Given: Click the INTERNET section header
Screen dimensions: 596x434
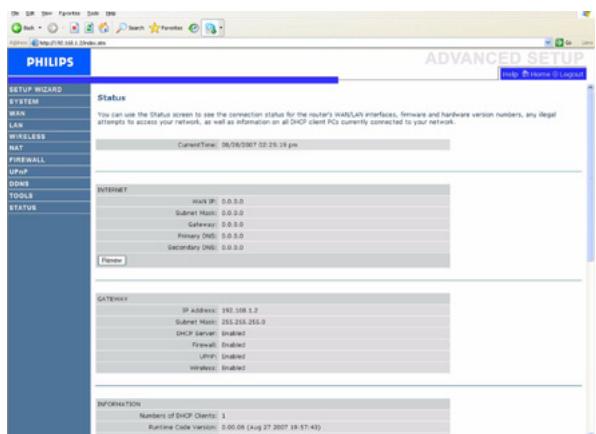Looking at the screenshot, I should (112, 190).
